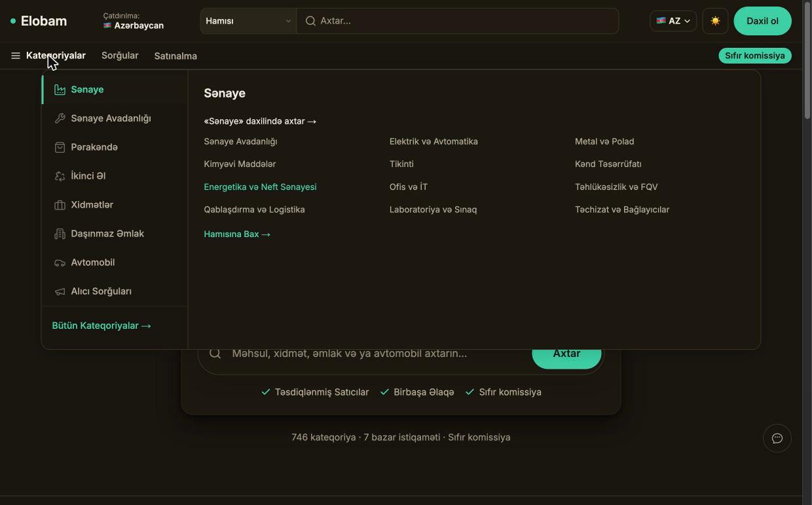Viewport: 812px width, 505px height.
Task: Open the Çatdırılma Azərbaycan delivery selector
Action: pos(134,21)
